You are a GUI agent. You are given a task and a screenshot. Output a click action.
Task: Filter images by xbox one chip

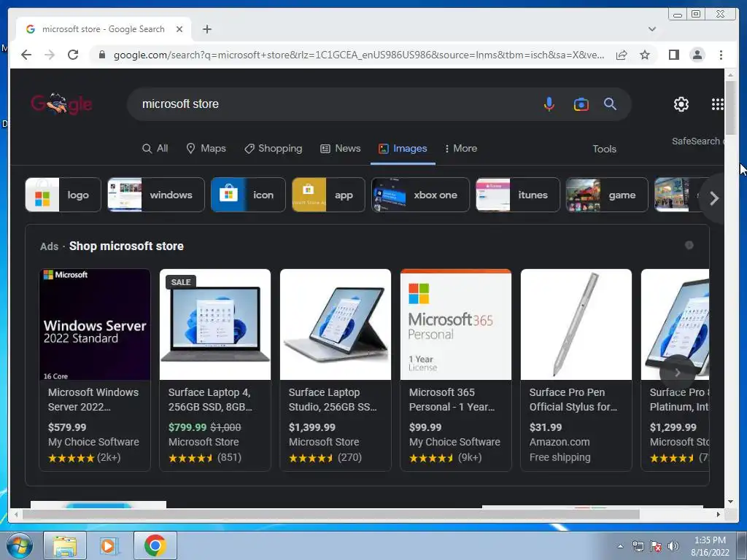tap(420, 195)
